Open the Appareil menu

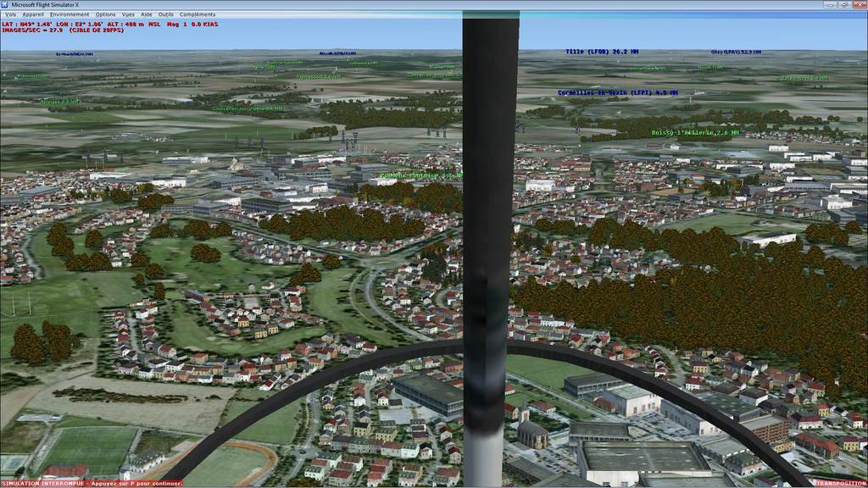[x=33, y=14]
